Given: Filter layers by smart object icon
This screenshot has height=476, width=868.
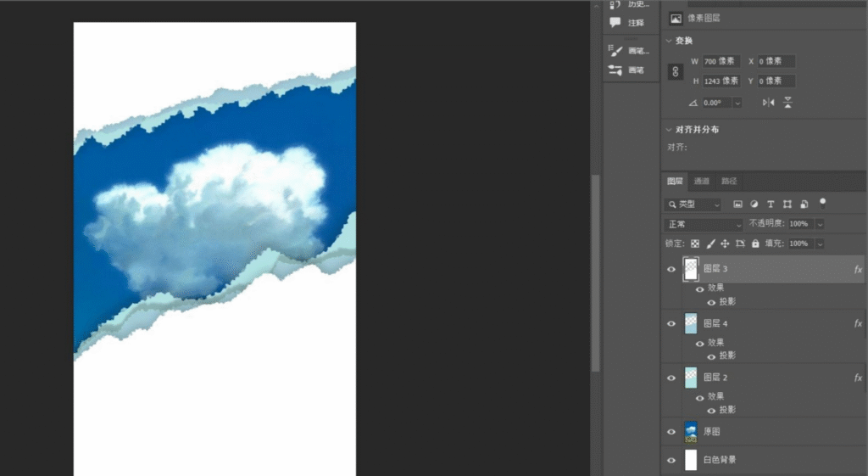Looking at the screenshot, I should click(804, 204).
